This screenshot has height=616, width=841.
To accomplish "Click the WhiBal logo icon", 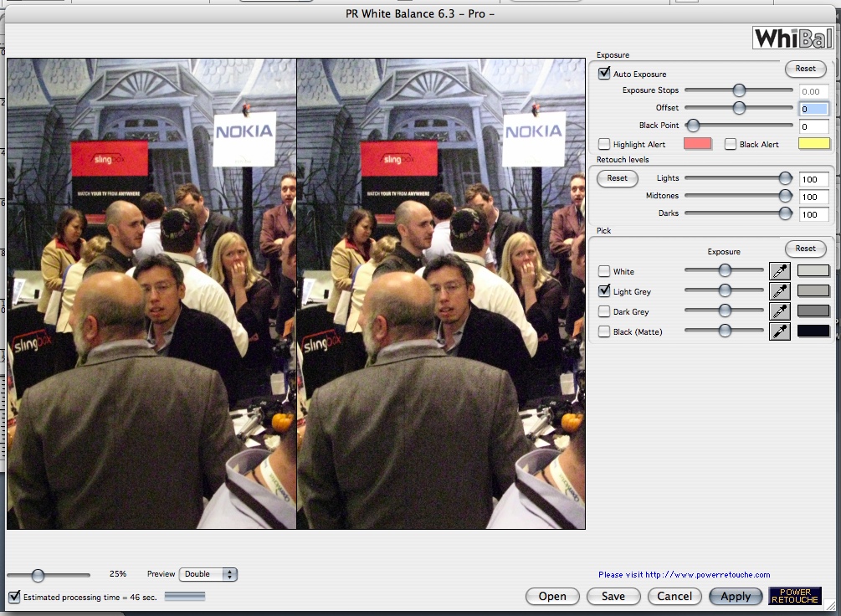I will (793, 38).
